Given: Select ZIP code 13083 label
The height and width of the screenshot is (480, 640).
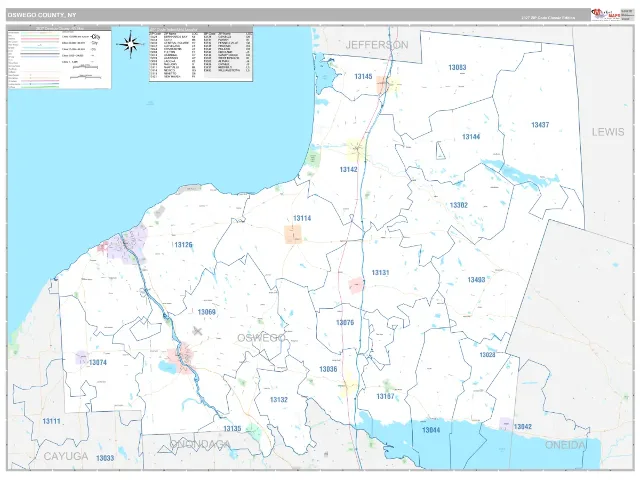Looking at the screenshot, I should (457, 68).
